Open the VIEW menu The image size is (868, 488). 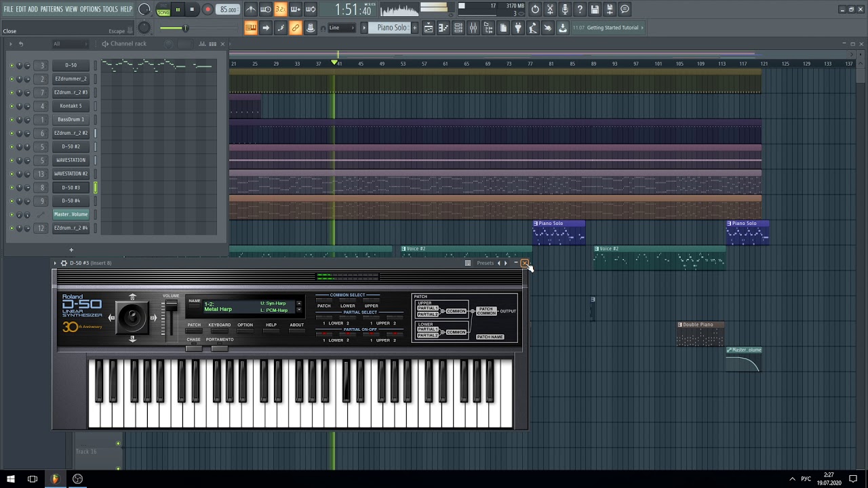(71, 9)
